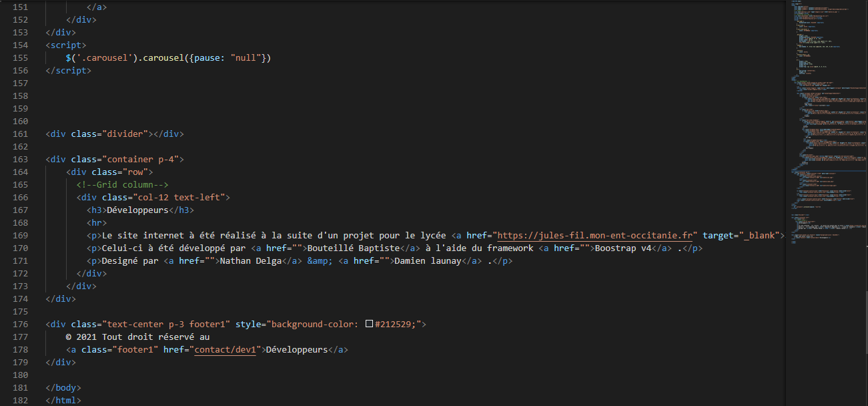Click the Boostrap v4 anchor text
868x406 pixels.
(x=622, y=248)
